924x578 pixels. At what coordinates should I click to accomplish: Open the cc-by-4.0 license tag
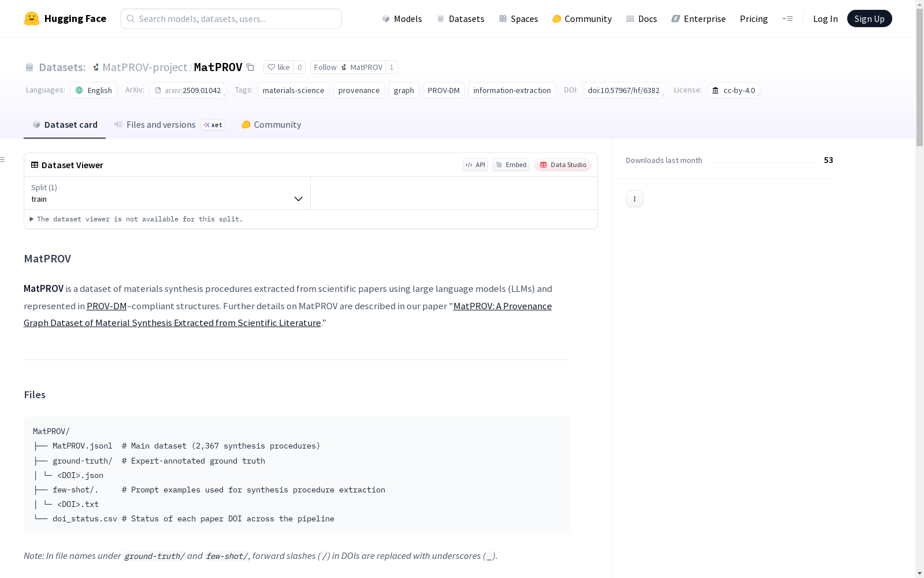733,90
